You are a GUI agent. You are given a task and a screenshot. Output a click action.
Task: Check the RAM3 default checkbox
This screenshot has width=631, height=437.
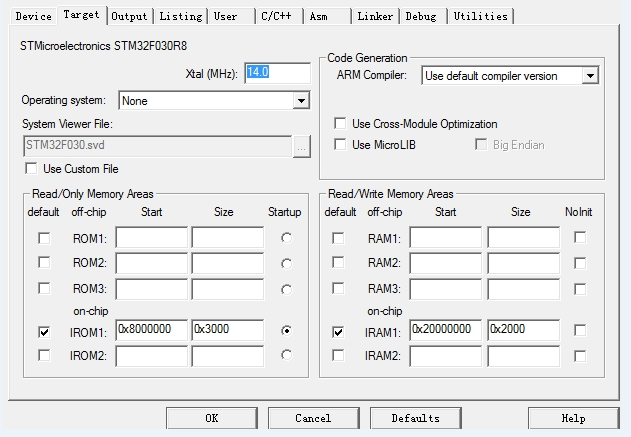[x=338, y=288]
